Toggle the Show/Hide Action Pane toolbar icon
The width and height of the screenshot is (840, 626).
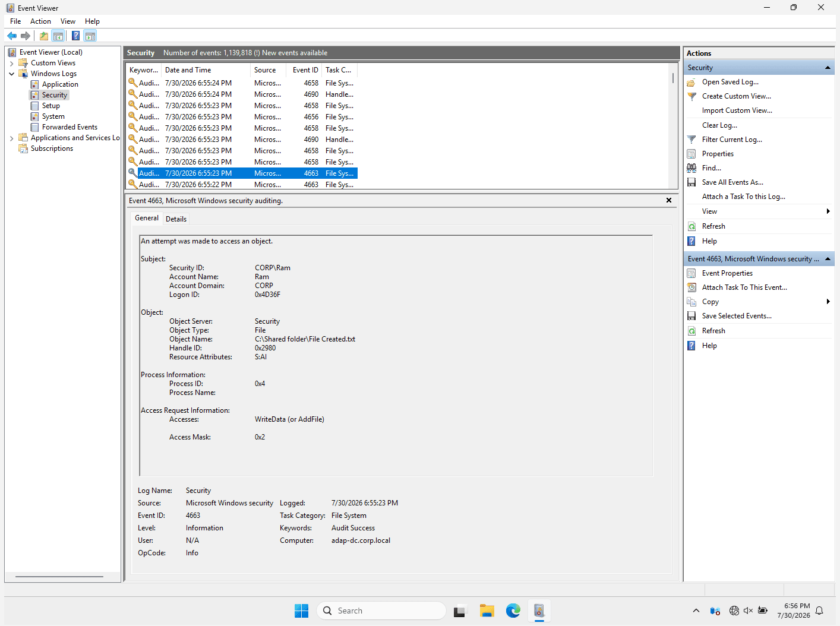click(x=90, y=36)
